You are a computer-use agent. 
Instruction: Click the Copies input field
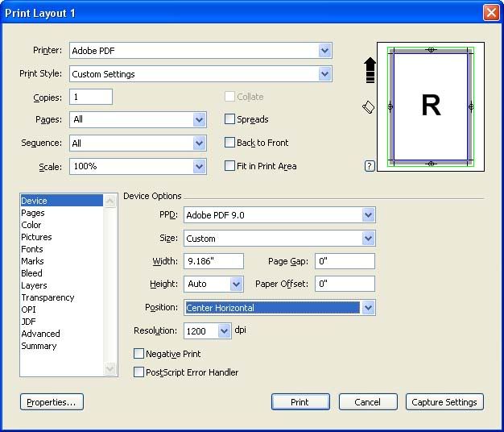pyautogui.click(x=91, y=97)
